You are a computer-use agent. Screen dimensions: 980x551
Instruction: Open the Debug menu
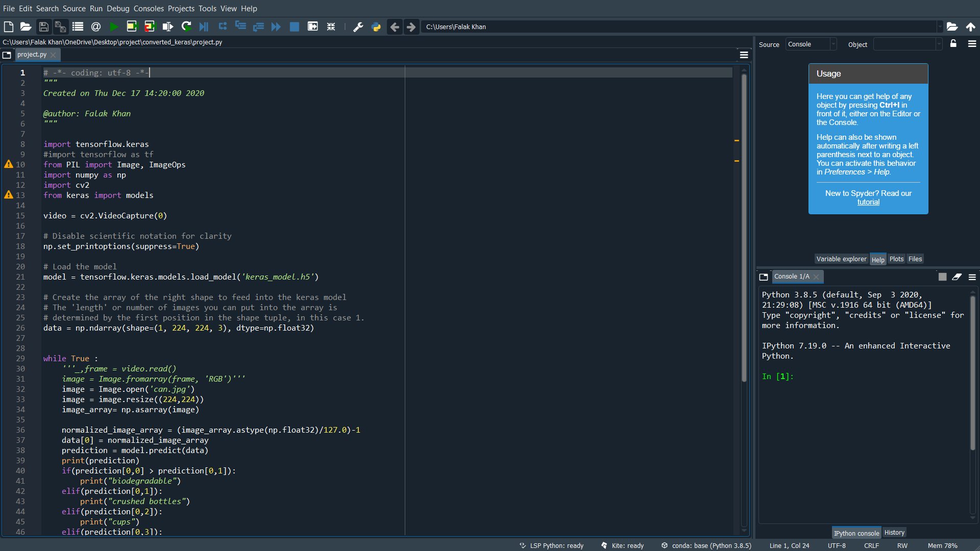pyautogui.click(x=118, y=8)
